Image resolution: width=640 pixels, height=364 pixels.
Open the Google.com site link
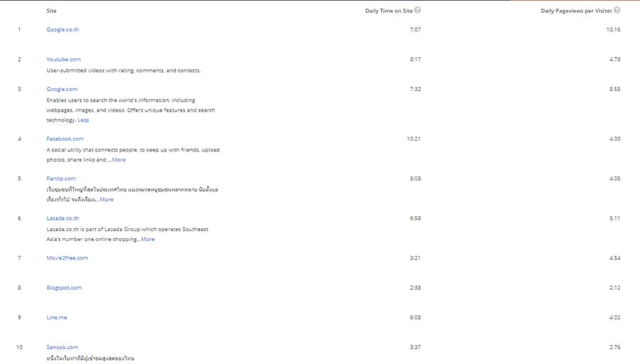(62, 89)
